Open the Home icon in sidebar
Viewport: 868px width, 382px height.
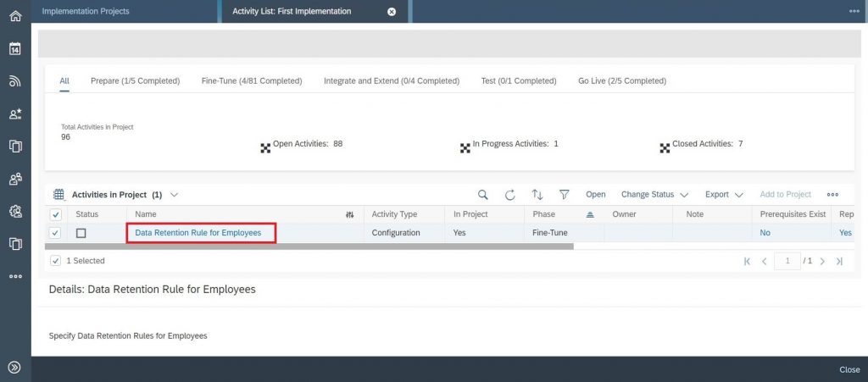[x=15, y=16]
